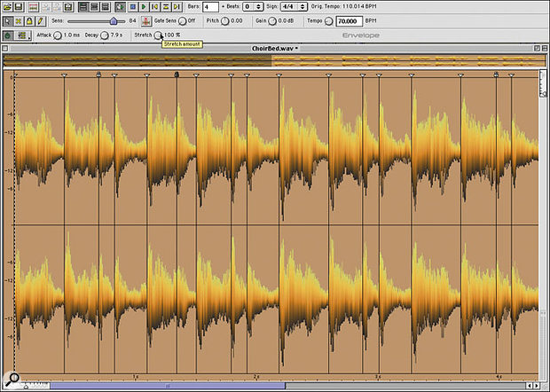This screenshot has width=550, height=392.
Task: Close the ChoirBed.wav window with close box
Action: pos(5,49)
